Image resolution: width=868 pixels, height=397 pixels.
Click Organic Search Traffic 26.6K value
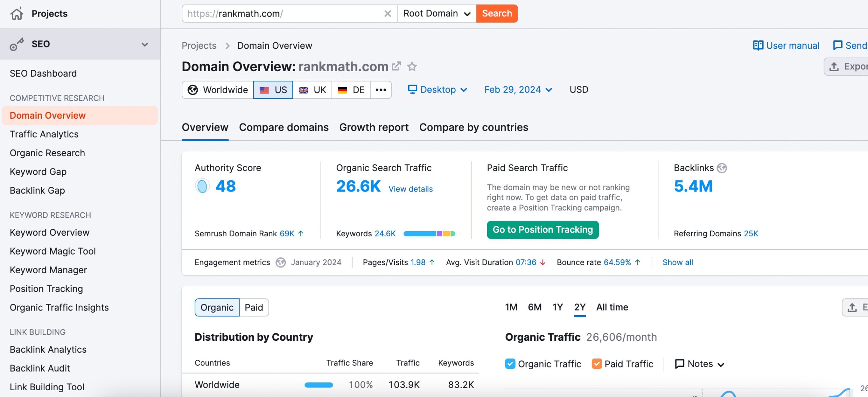[x=358, y=186]
